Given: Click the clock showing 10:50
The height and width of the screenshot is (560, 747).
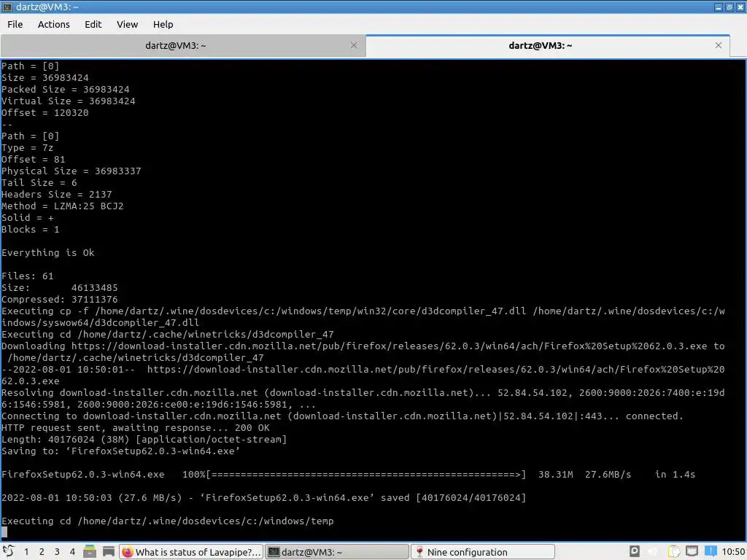Looking at the screenshot, I should click(733, 552).
